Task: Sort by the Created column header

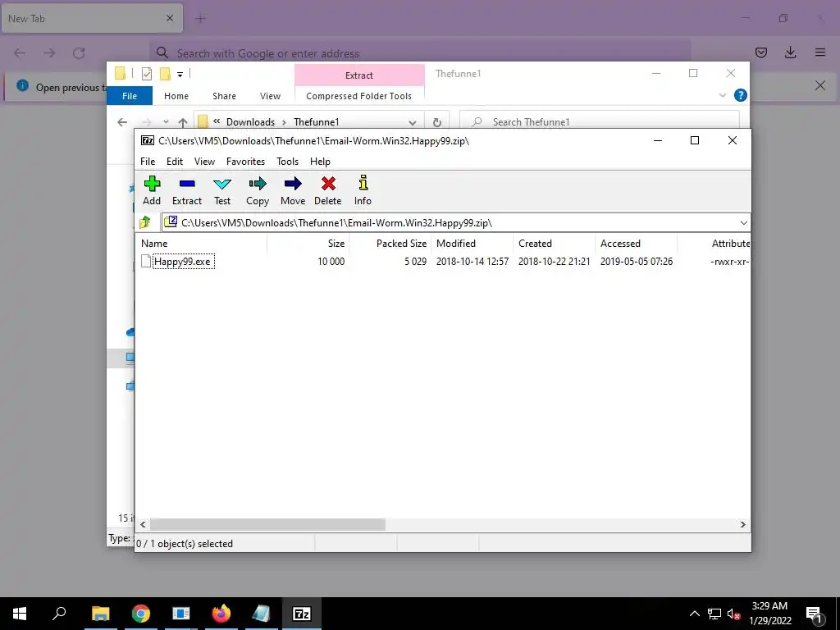Action: point(554,243)
